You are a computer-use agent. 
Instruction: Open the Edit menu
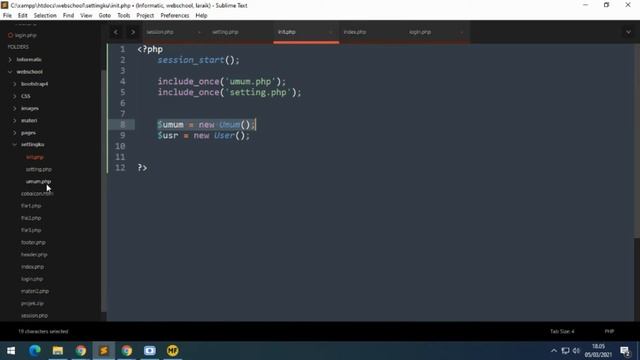pos(22,16)
